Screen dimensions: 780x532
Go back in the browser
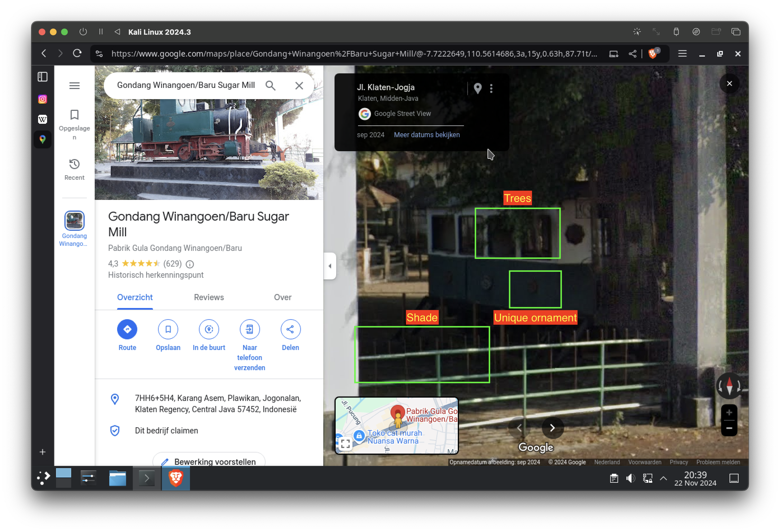44,53
